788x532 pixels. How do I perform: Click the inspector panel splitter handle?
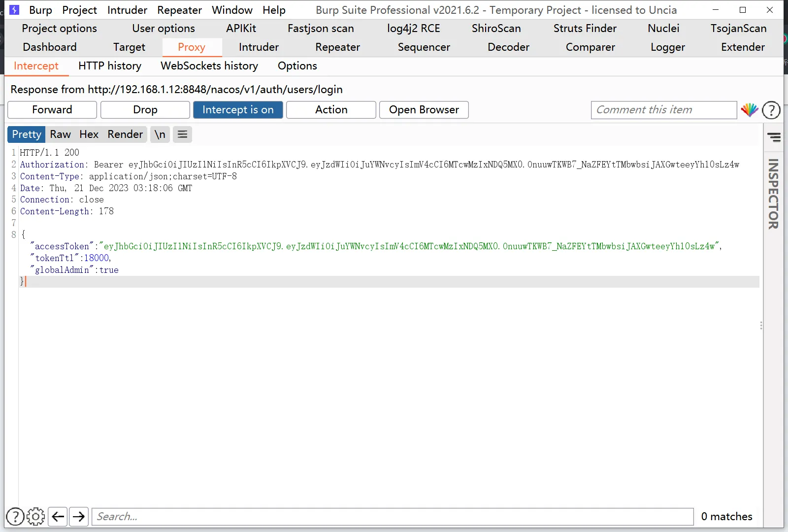click(761, 325)
